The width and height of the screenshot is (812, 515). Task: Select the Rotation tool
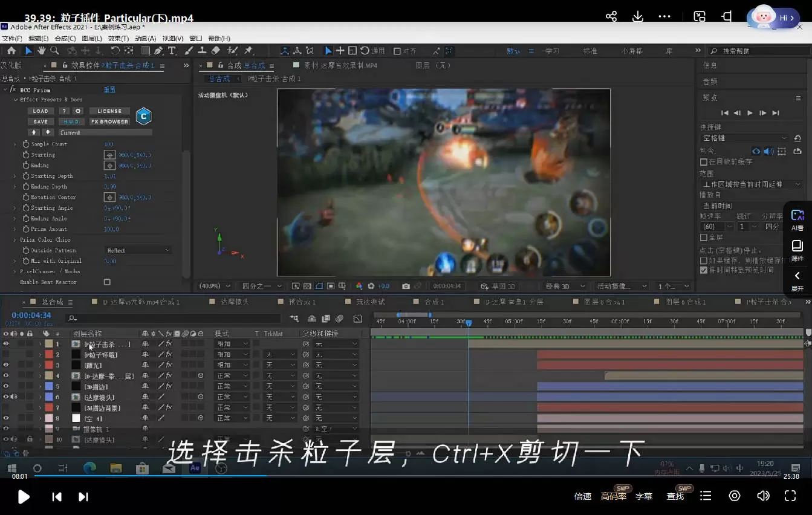click(114, 51)
